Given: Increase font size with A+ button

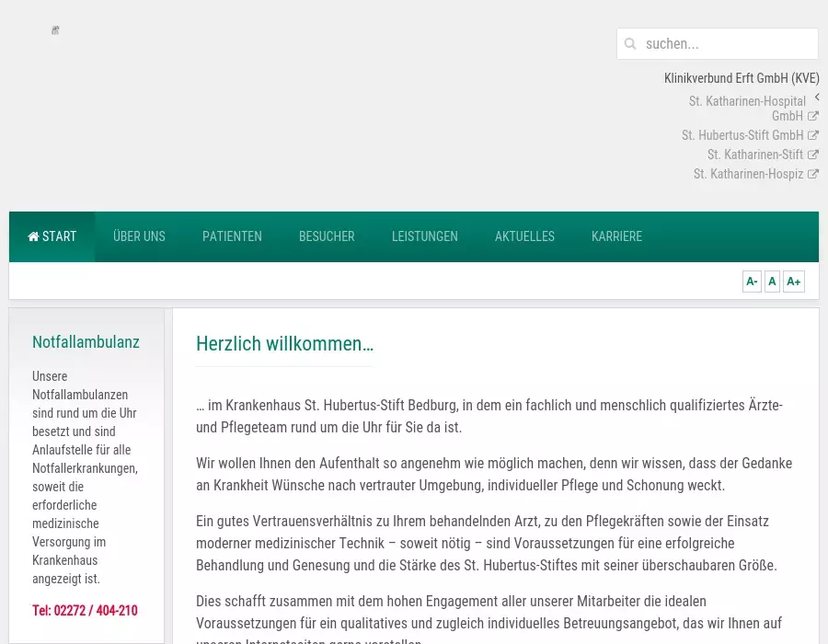Looking at the screenshot, I should [x=793, y=282].
